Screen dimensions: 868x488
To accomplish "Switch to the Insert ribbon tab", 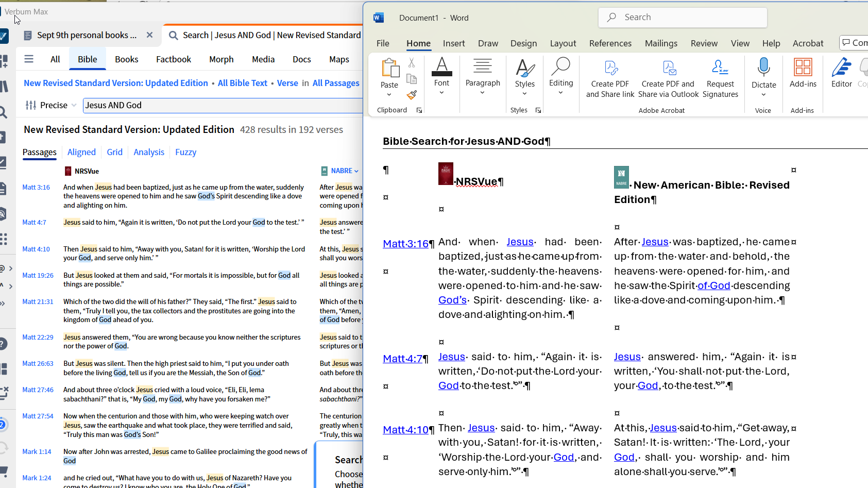I will (x=454, y=43).
